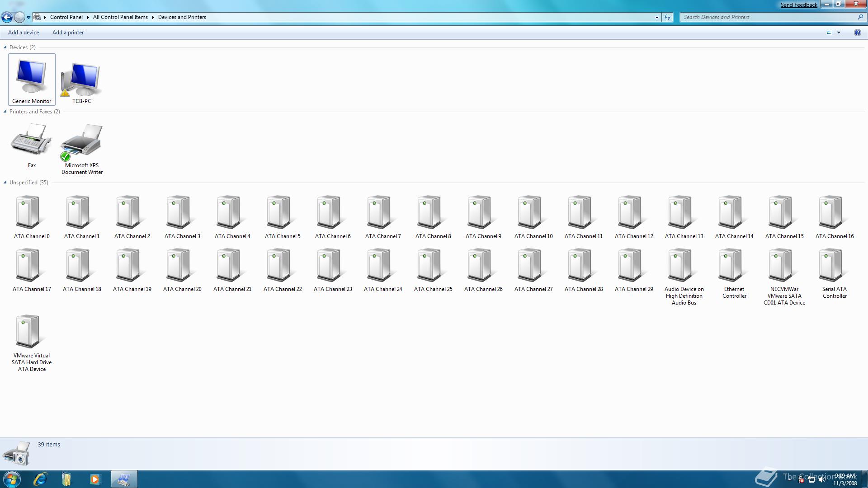The image size is (868, 488).
Task: Expand All Control Panel Items breadcrumb arrow
Action: [x=153, y=17]
